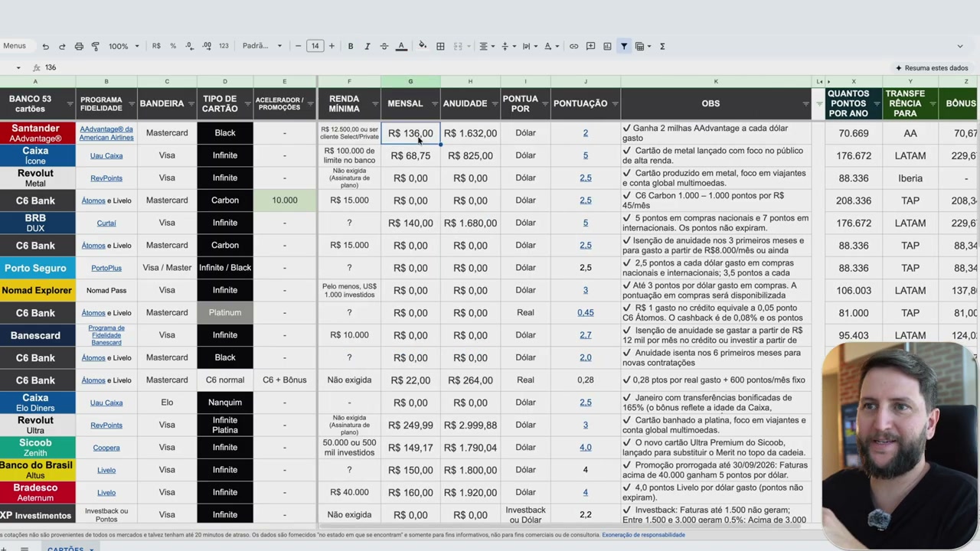Select the R$ 1.632,00 annual fee cell

point(470,133)
